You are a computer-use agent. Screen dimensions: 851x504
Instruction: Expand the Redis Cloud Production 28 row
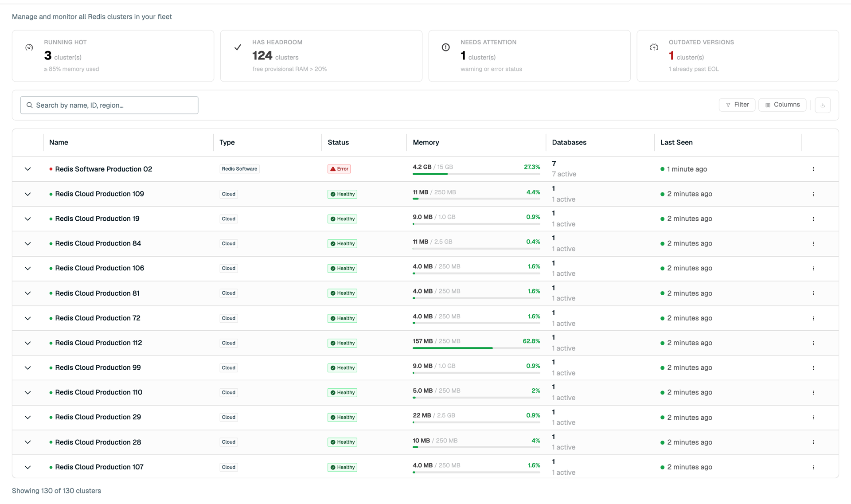27,442
